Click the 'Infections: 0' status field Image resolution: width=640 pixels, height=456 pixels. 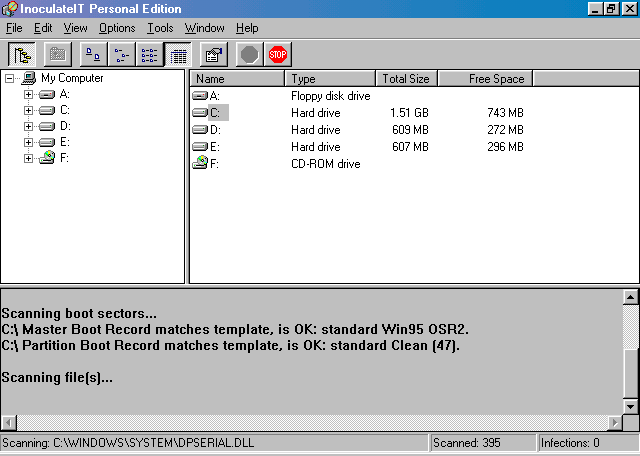click(589, 443)
